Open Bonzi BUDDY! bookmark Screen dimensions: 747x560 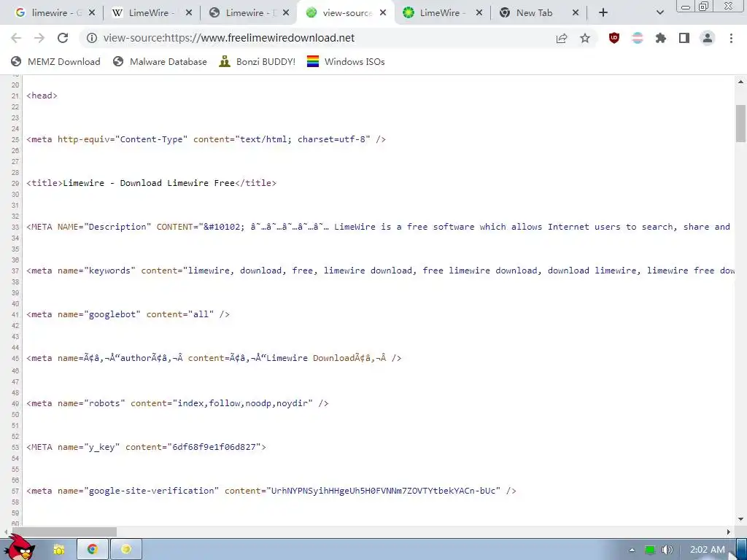coord(258,61)
